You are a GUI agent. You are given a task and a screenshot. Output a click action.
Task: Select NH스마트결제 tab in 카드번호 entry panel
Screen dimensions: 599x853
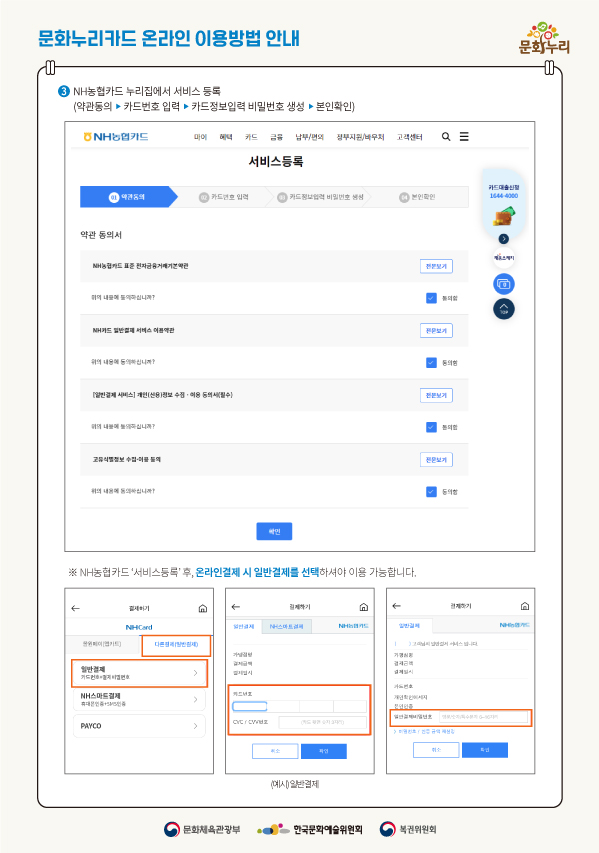(286, 626)
